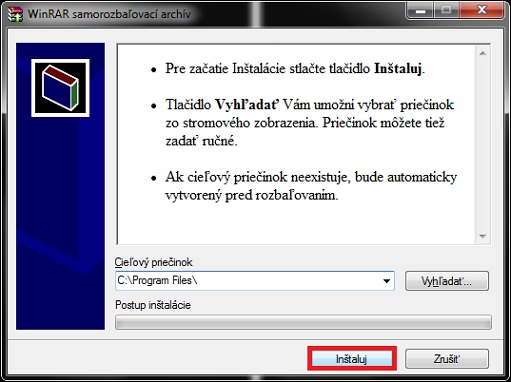Expand the Cieľový priečinok path dropdown
511x382 pixels.
coord(387,281)
